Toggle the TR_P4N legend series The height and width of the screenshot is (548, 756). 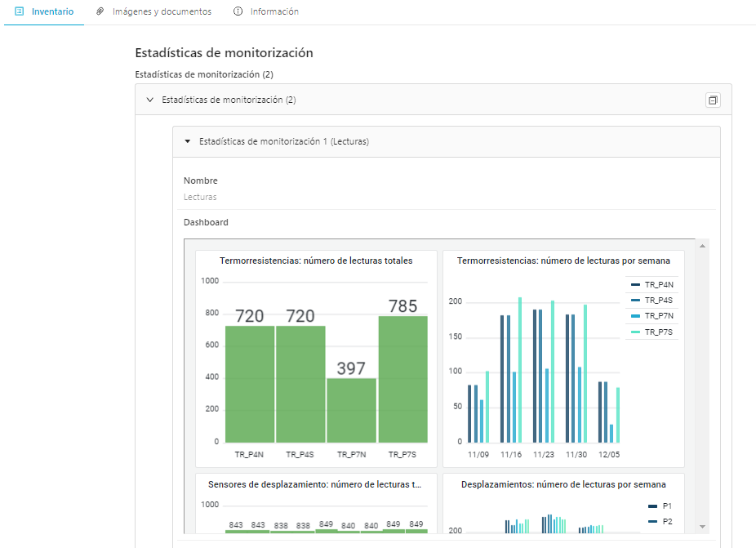(x=651, y=284)
